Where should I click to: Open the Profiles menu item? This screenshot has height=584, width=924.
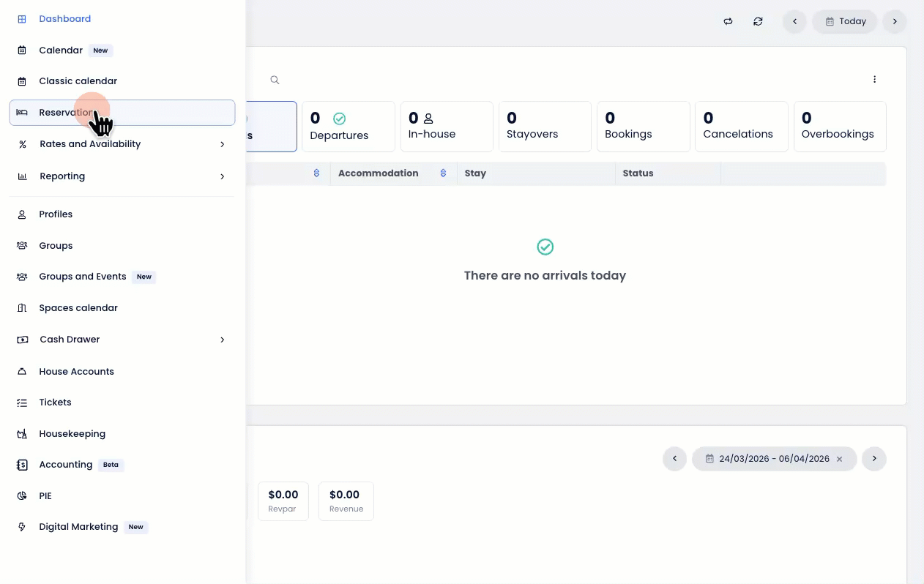pos(56,214)
